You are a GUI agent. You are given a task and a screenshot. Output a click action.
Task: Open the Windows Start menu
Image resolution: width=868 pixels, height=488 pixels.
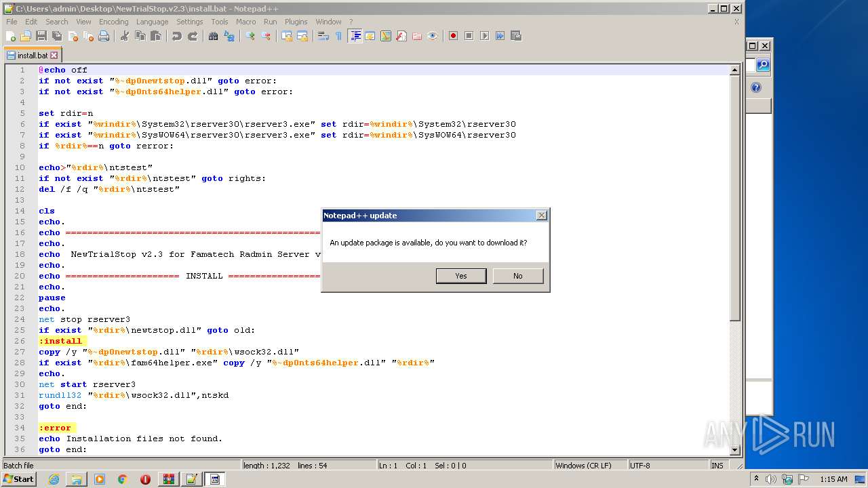(19, 479)
